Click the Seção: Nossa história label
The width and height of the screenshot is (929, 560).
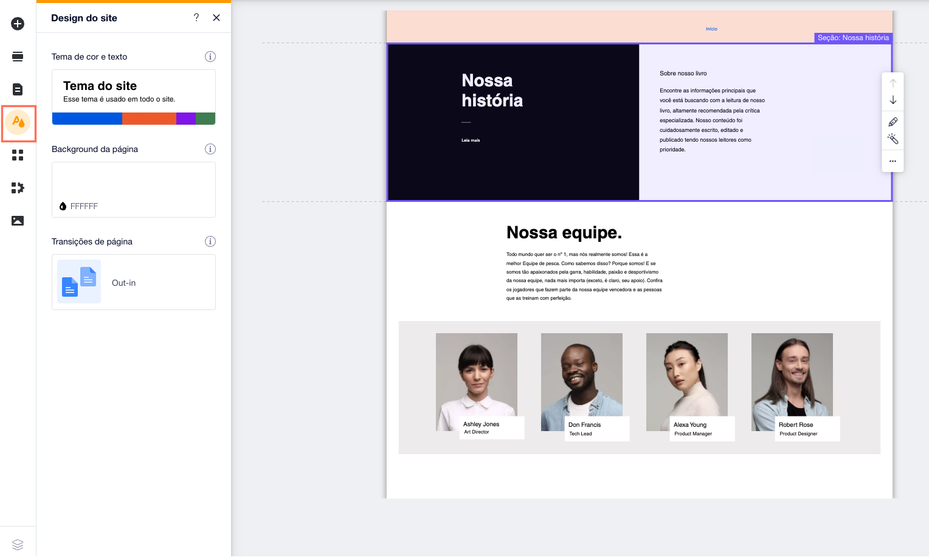click(852, 38)
